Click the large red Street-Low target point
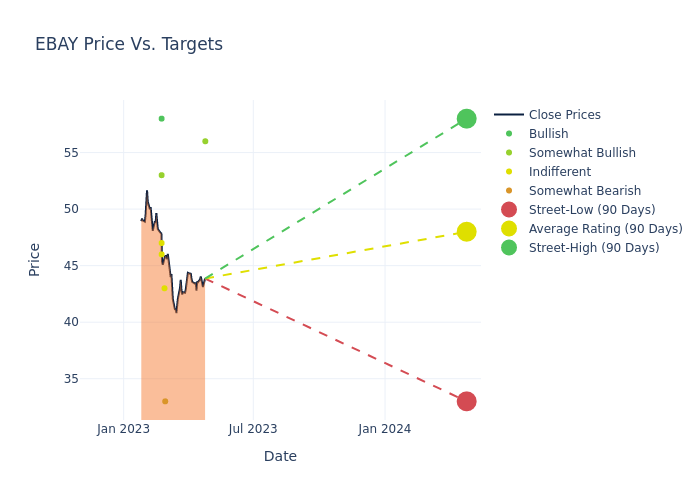The width and height of the screenshot is (700, 500). (466, 401)
